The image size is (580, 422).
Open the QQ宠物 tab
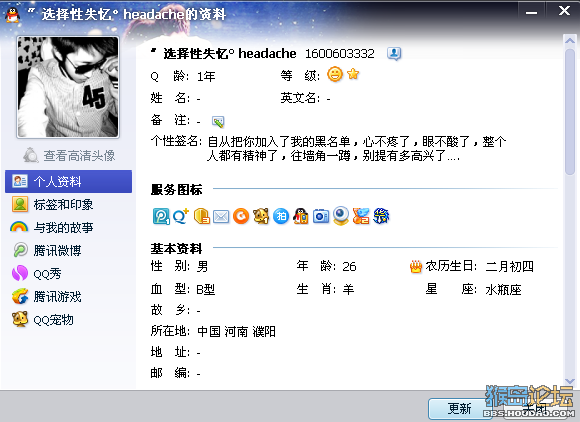68,320
